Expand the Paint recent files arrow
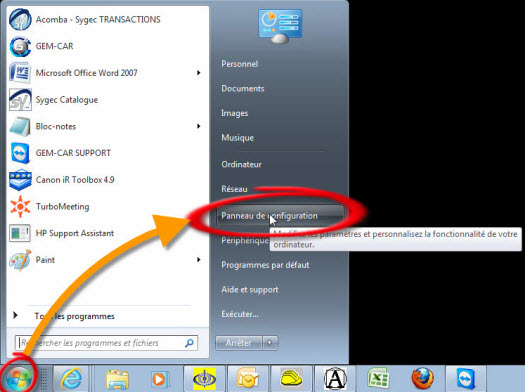 point(199,260)
